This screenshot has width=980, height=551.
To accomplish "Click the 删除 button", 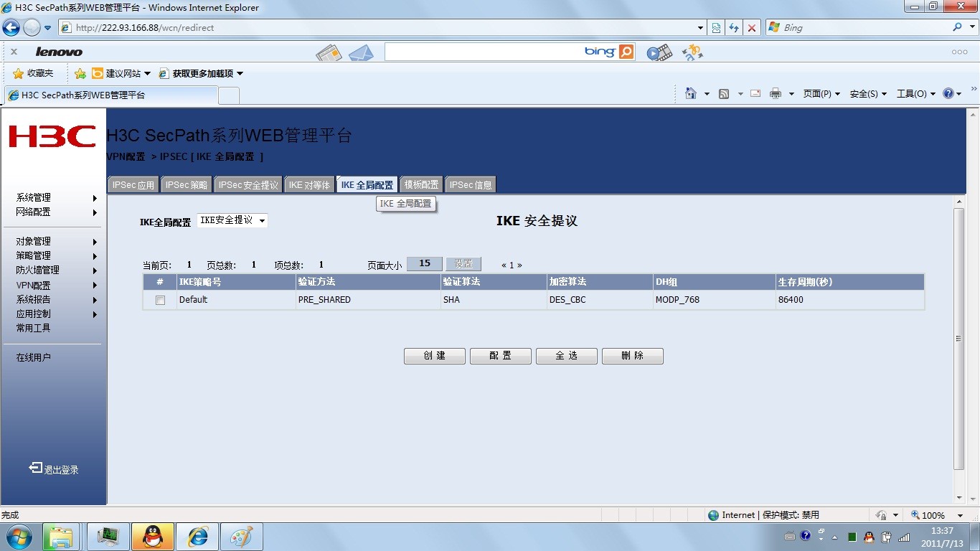I will pyautogui.click(x=632, y=355).
